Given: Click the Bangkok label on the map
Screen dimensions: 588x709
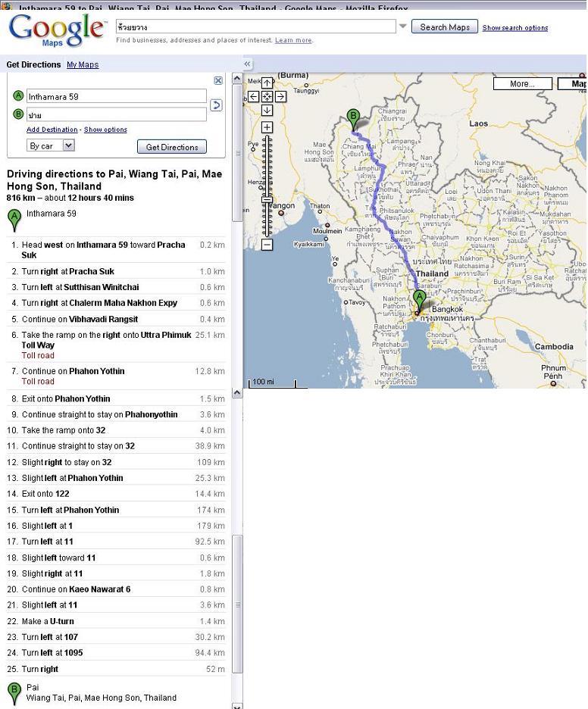Looking at the screenshot, I should coord(447,309).
